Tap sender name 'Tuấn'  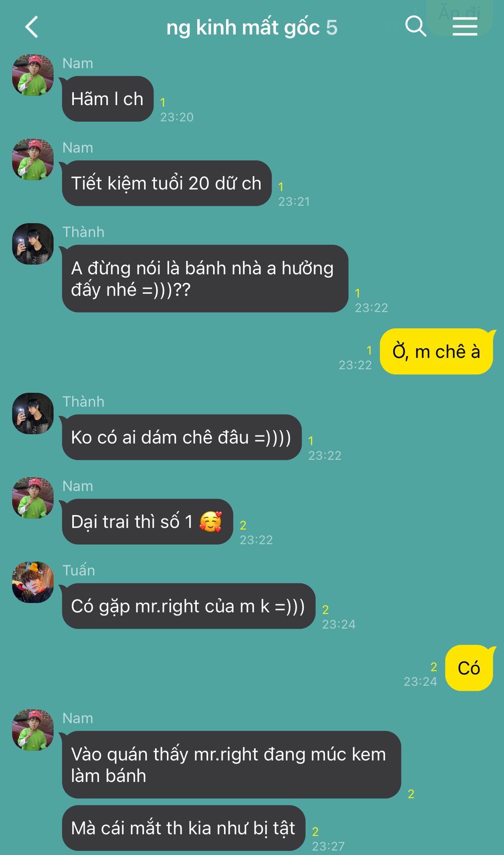coord(79,570)
